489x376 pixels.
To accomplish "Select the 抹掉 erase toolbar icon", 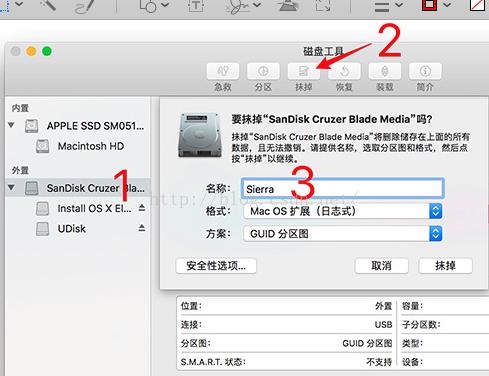I will pyautogui.click(x=304, y=71).
